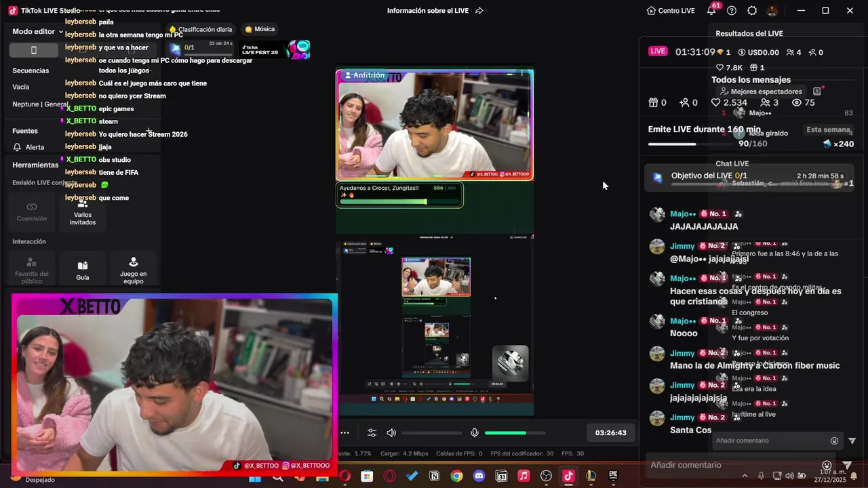Open Microsoft Store from the taskbar
The height and width of the screenshot is (488, 868).
pyautogui.click(x=367, y=476)
